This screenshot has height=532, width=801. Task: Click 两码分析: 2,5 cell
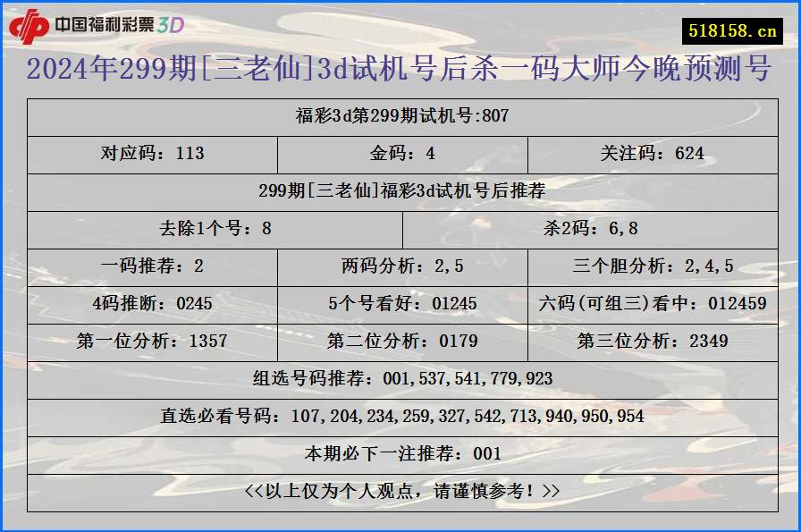tap(400, 263)
